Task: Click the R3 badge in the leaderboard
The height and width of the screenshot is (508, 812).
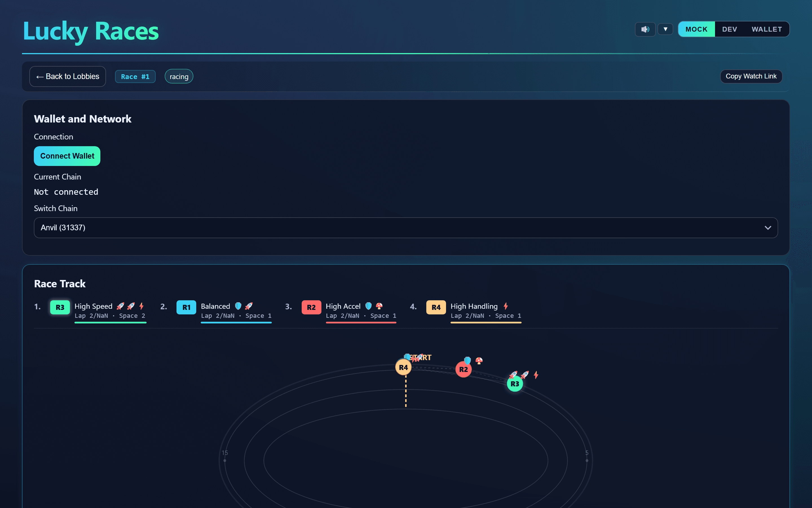Action: point(60,307)
